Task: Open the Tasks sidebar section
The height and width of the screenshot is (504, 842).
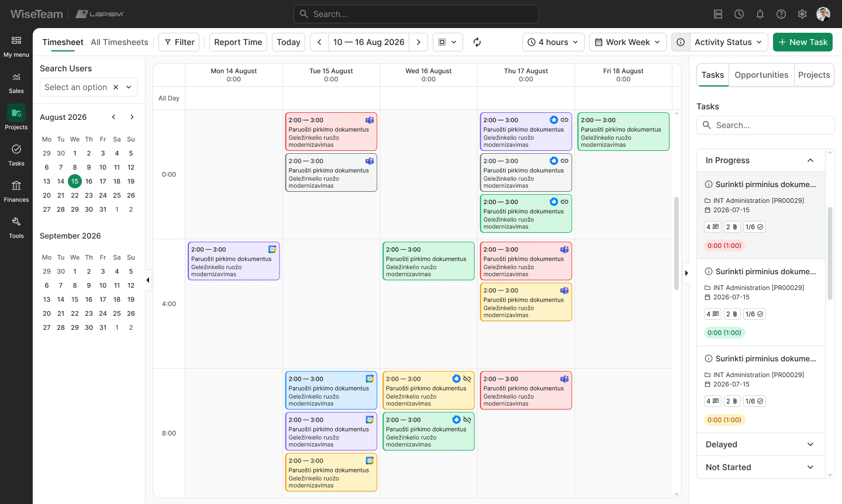Action: (x=16, y=156)
